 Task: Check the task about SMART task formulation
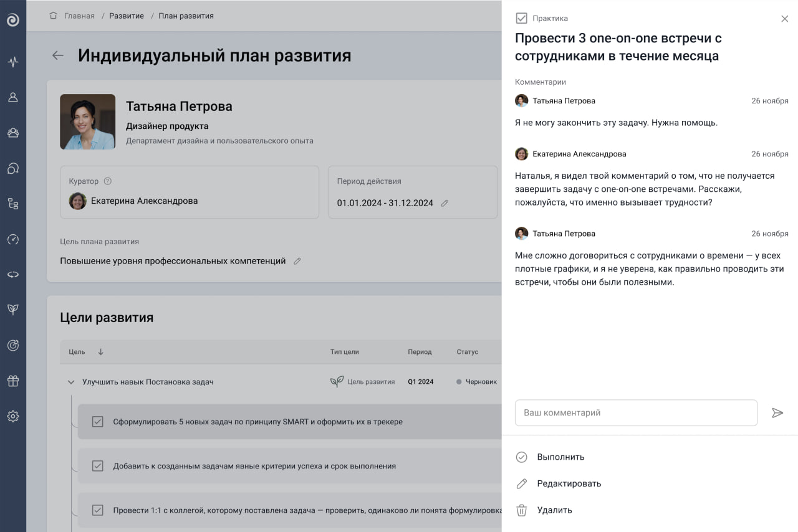[x=97, y=421]
